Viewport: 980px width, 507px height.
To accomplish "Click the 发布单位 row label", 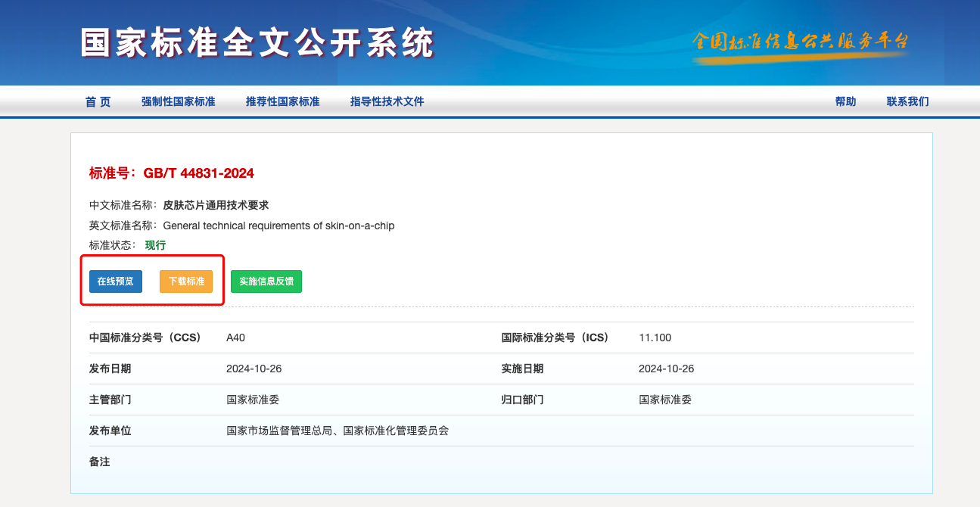I will [110, 431].
